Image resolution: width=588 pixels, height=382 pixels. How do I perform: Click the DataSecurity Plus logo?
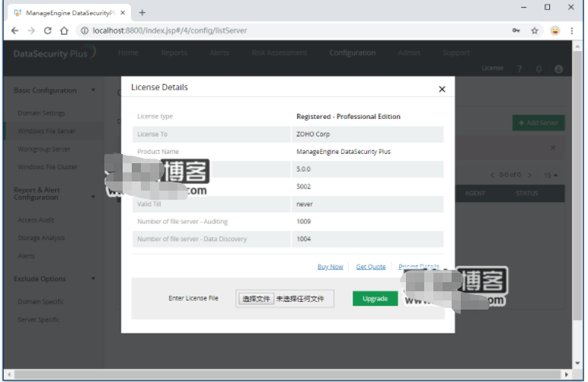(x=54, y=53)
